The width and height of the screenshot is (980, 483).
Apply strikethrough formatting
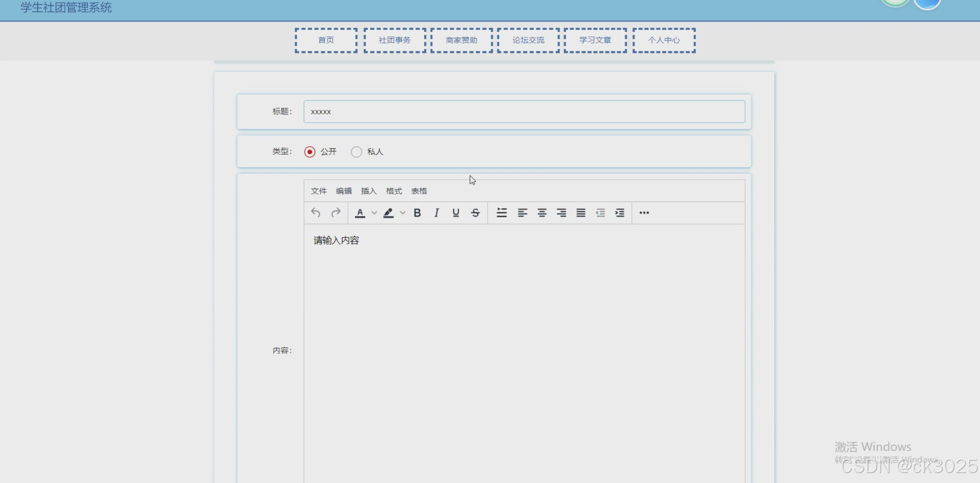475,213
